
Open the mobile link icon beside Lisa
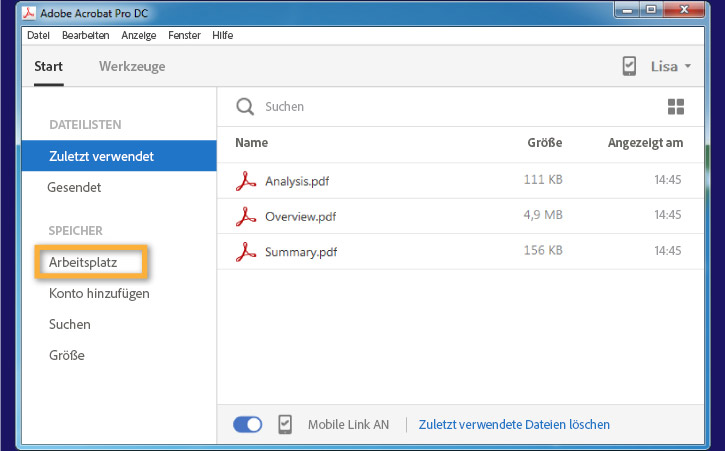click(x=629, y=66)
